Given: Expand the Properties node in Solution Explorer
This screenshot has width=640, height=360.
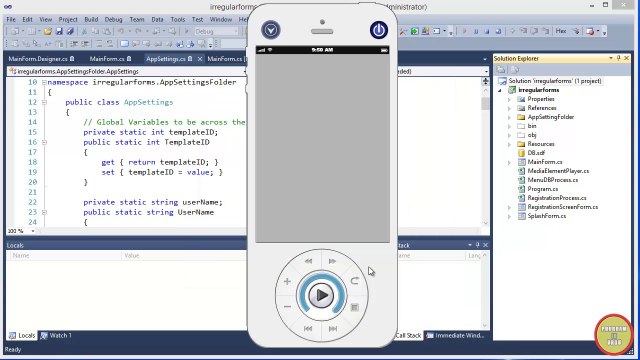Looking at the screenshot, I should pos(509,99).
